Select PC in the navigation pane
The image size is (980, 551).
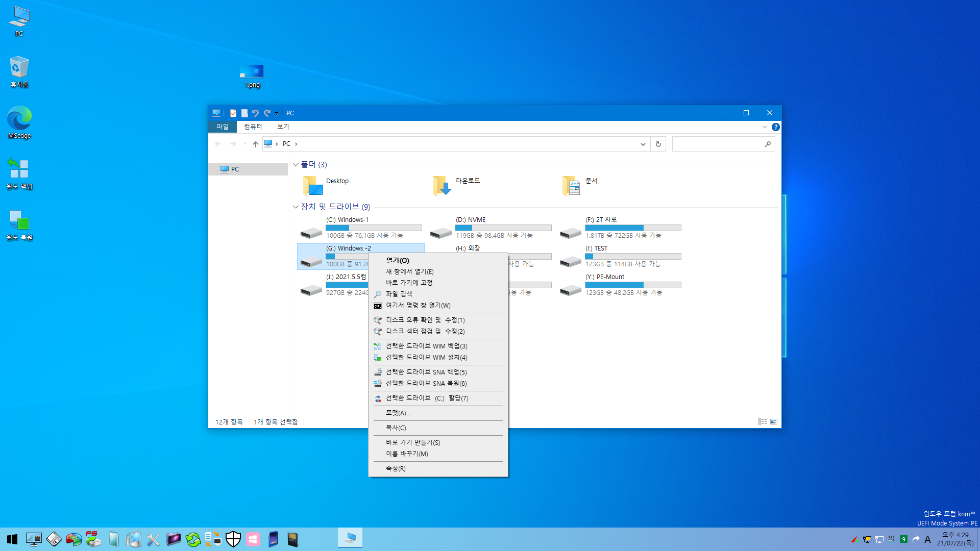[x=248, y=169]
